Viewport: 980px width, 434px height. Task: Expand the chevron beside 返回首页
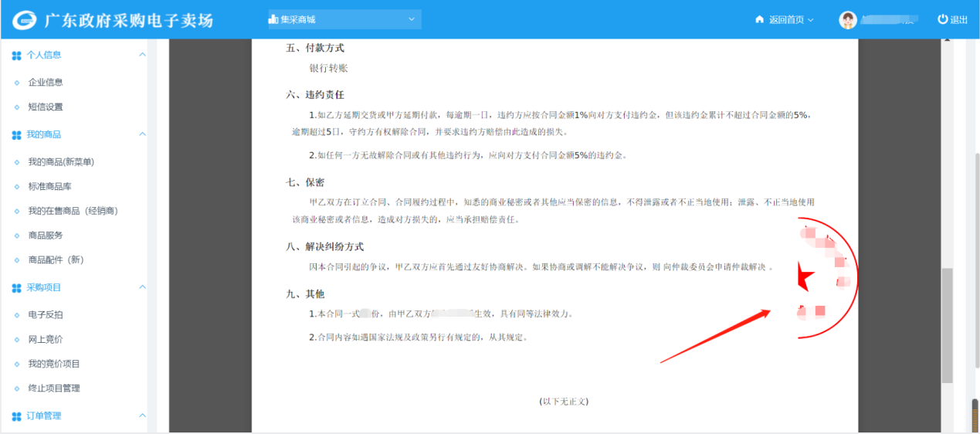[x=811, y=20]
